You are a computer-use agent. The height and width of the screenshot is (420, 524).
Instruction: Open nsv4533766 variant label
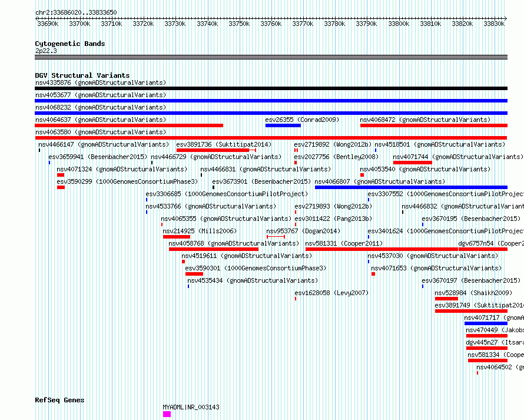211,206
